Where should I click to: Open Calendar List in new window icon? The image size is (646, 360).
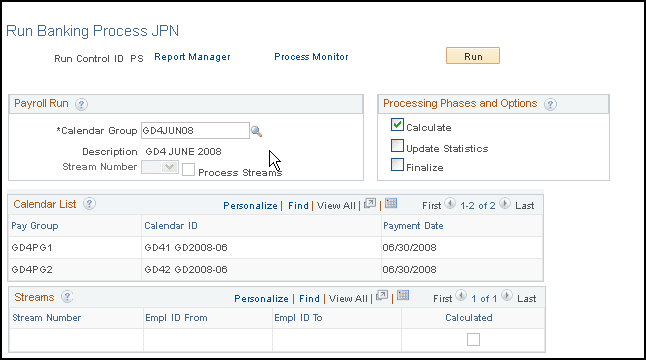(x=370, y=203)
